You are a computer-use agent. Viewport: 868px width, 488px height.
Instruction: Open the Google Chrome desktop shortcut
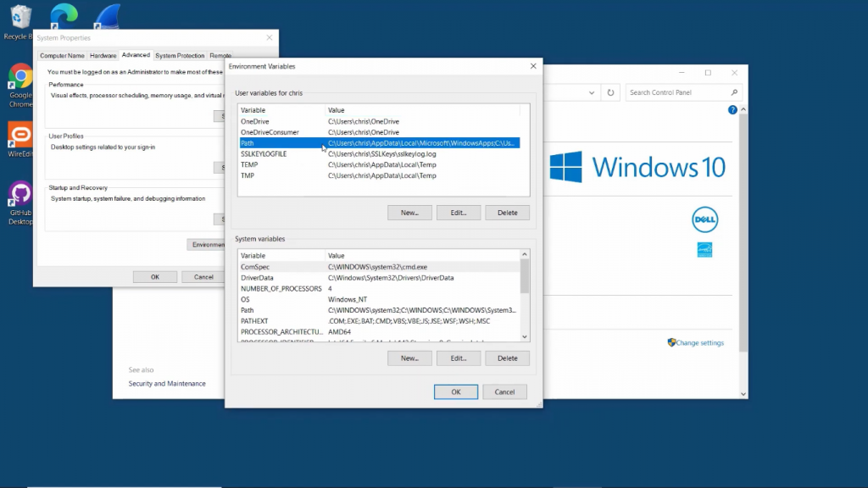pos(20,80)
